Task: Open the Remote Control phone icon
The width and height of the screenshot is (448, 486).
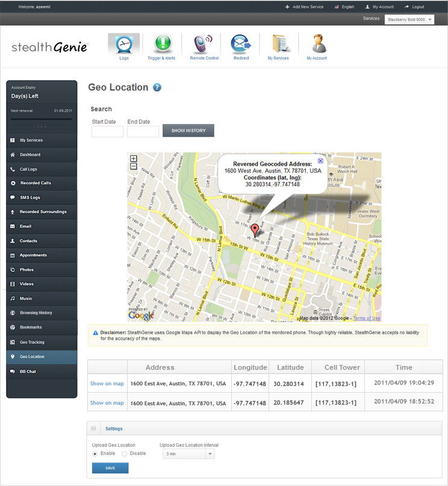Action: pyautogui.click(x=203, y=43)
